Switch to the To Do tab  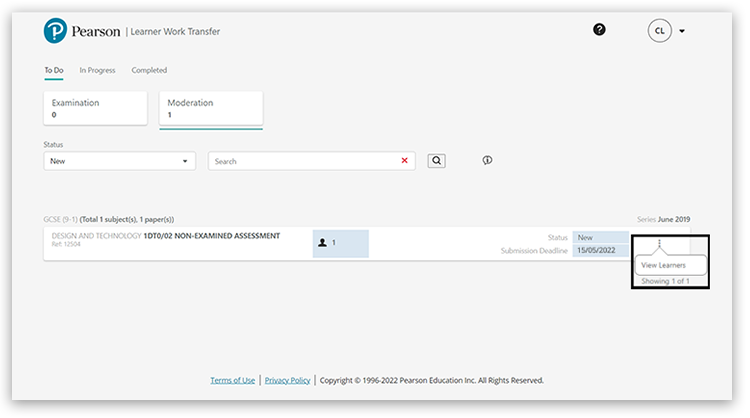click(54, 70)
